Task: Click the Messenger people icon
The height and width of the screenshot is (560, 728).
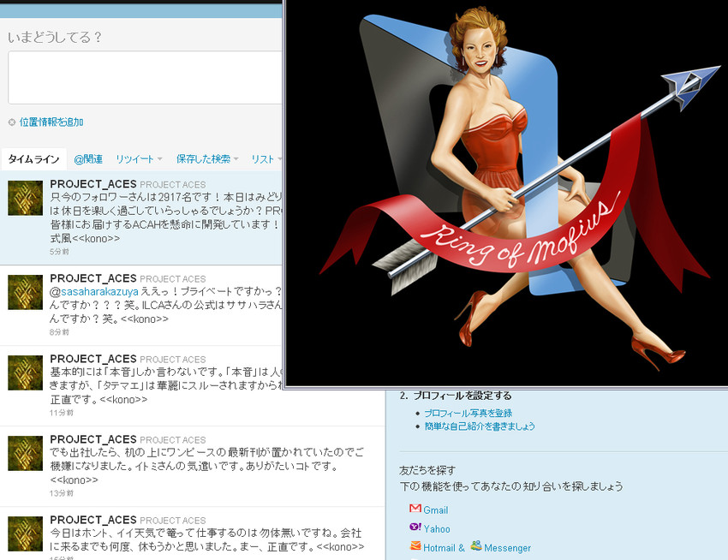Action: click(476, 546)
